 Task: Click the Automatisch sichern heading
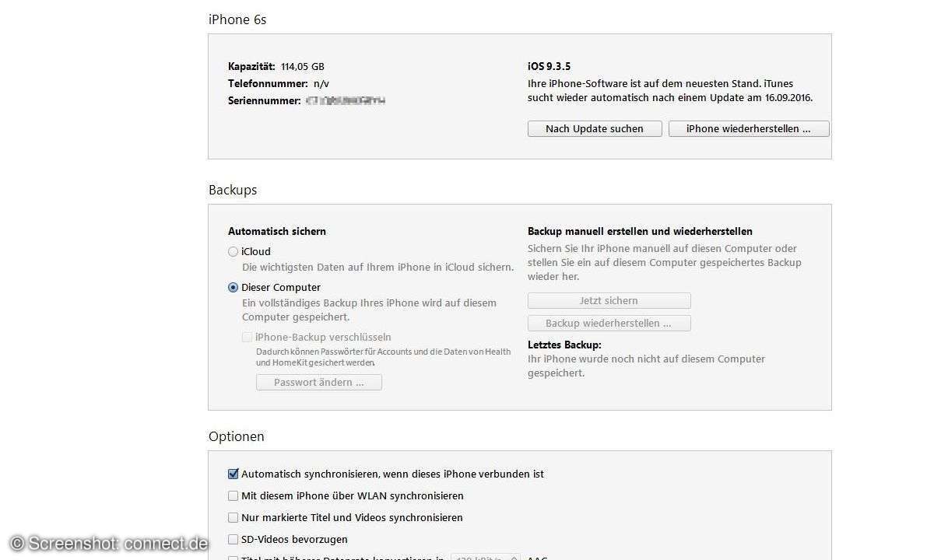coord(277,231)
